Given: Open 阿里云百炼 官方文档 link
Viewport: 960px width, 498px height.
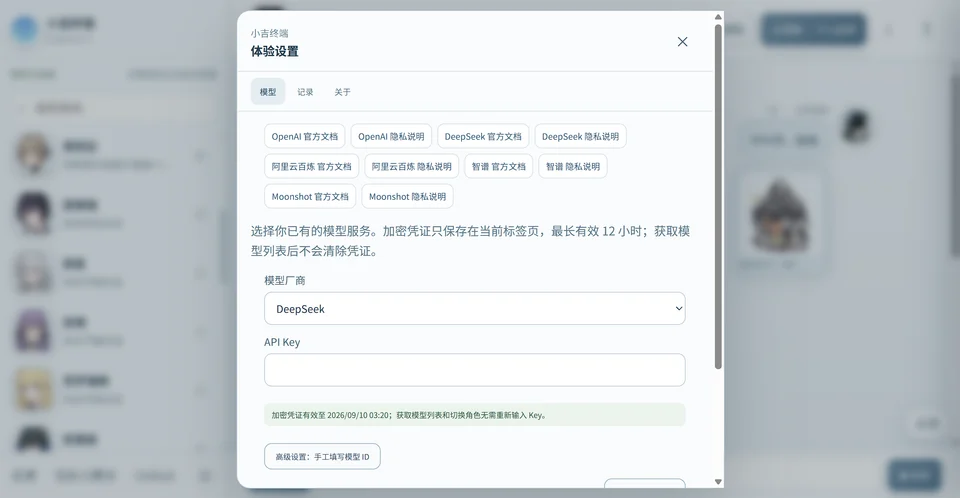Looking at the screenshot, I should click(x=312, y=167).
